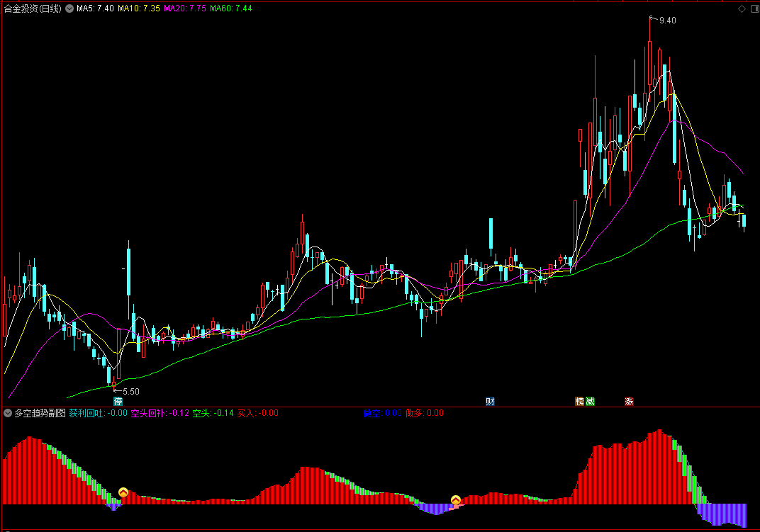Expand the 多空趋势副图 indicator chevron
The height and width of the screenshot is (532, 760).
8,413
